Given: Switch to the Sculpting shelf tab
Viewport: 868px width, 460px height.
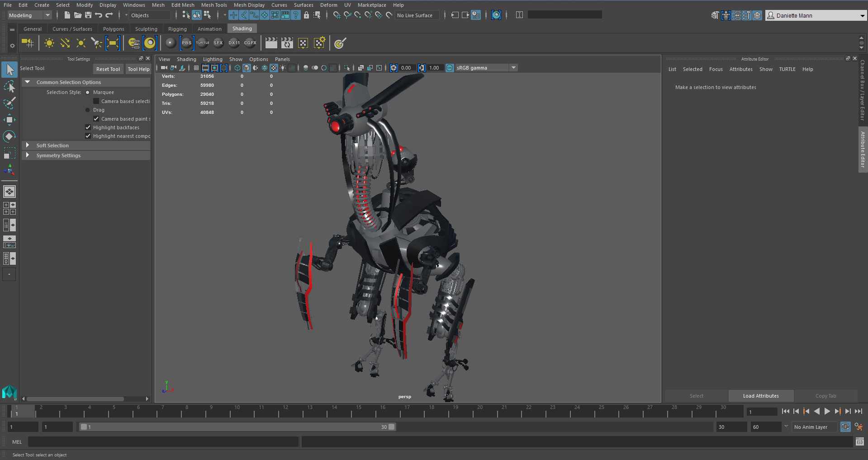Looking at the screenshot, I should 146,29.
